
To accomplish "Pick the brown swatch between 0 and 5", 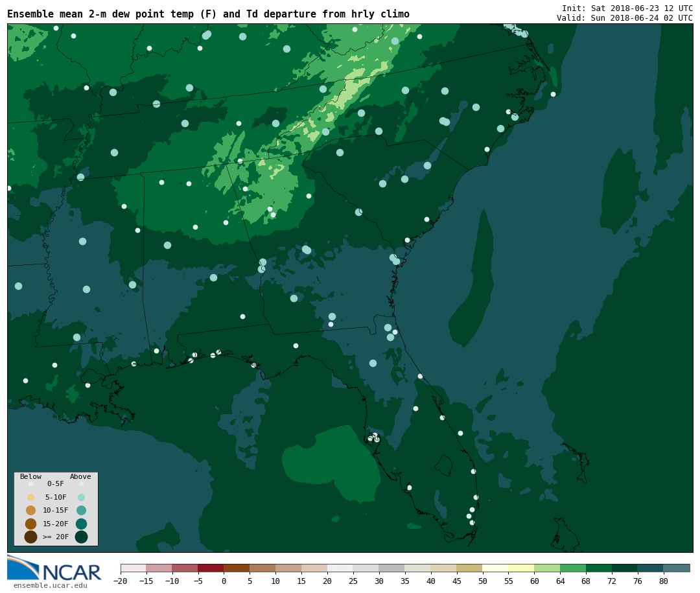I will 237,568.
